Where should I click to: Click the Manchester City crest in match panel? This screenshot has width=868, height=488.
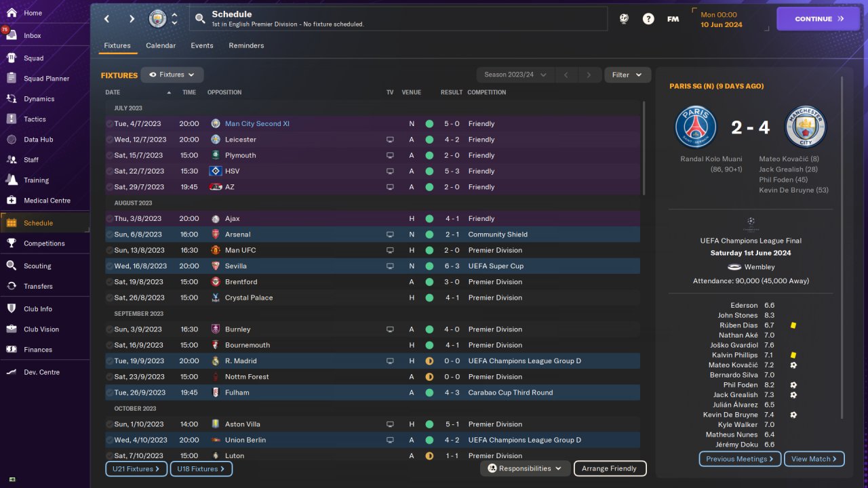[806, 127]
